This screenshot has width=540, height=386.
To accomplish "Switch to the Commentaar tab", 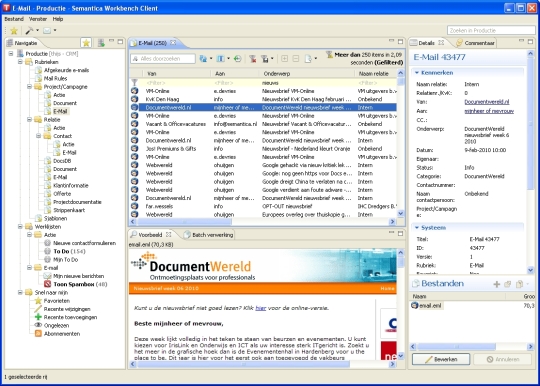I will click(x=476, y=43).
